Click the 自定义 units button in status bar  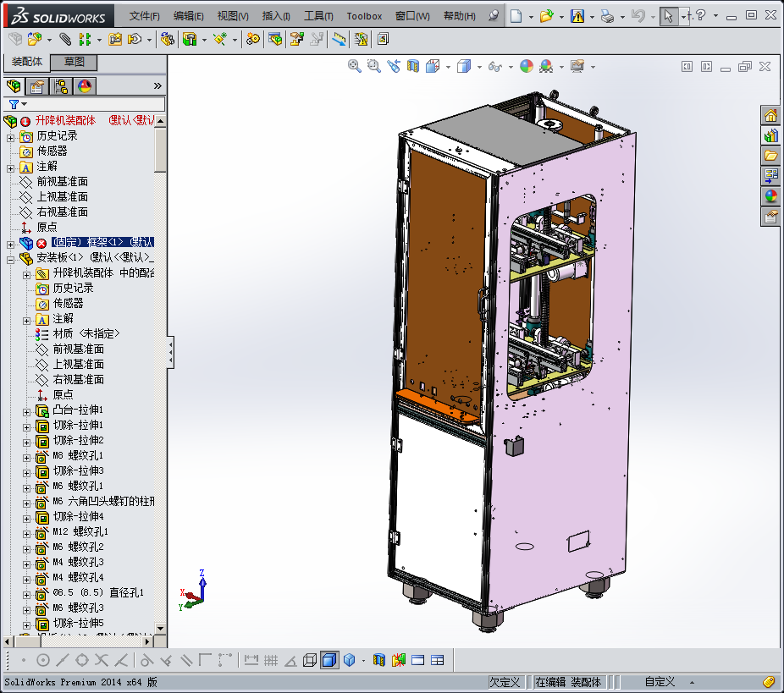click(660, 682)
